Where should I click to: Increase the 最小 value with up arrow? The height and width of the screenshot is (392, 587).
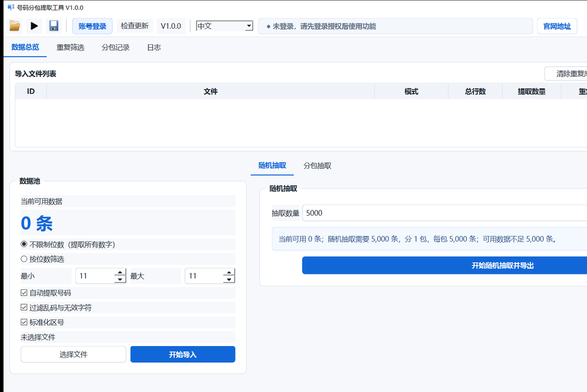(x=120, y=272)
